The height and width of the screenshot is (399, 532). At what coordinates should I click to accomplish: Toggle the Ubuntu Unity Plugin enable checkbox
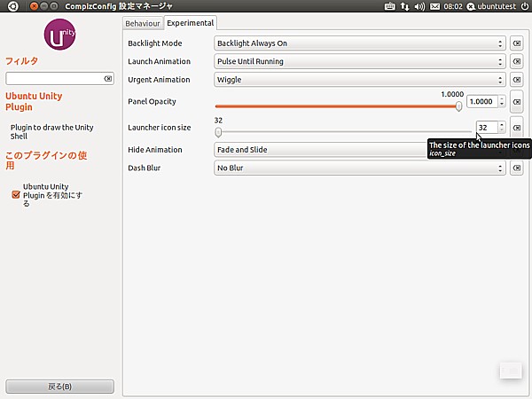(16, 194)
